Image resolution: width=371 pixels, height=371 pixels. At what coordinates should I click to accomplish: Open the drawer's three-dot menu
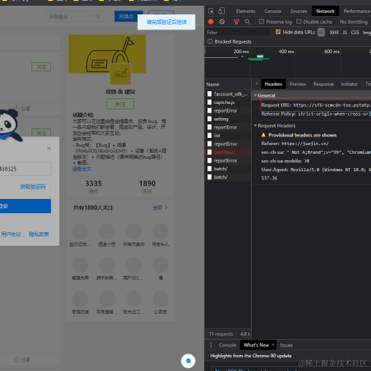pyautogui.click(x=211, y=345)
